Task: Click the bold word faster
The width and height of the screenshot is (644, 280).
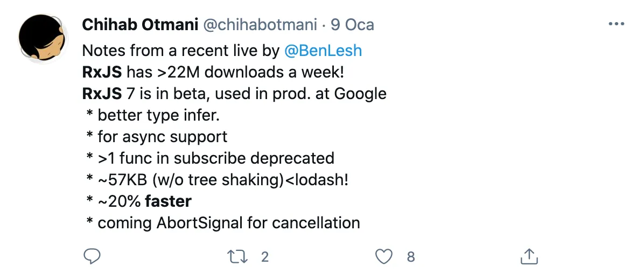Action: [x=168, y=201]
